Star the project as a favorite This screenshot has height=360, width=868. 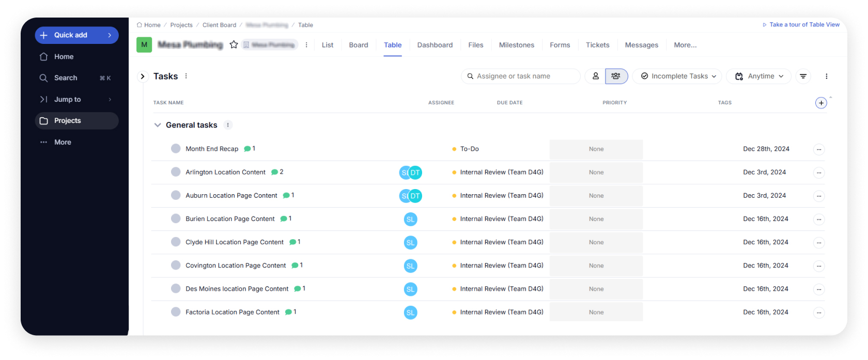pyautogui.click(x=234, y=45)
